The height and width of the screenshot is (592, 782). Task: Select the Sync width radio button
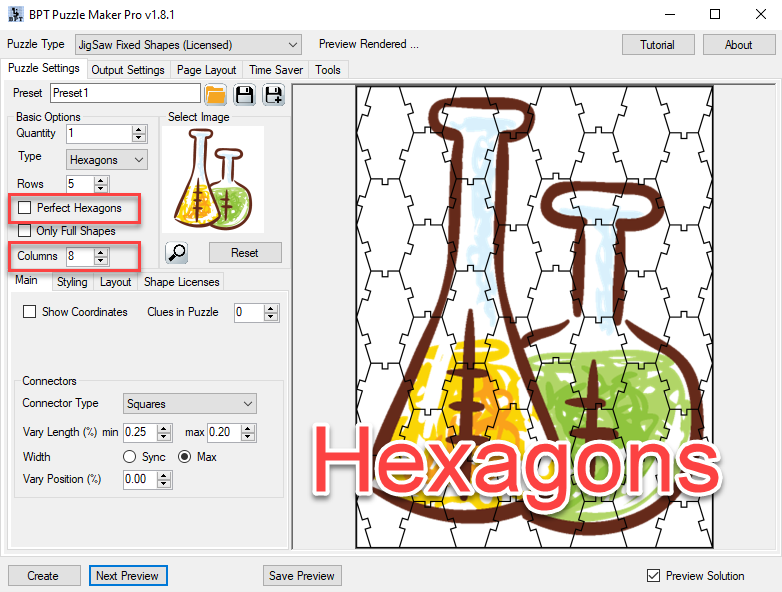(x=129, y=456)
